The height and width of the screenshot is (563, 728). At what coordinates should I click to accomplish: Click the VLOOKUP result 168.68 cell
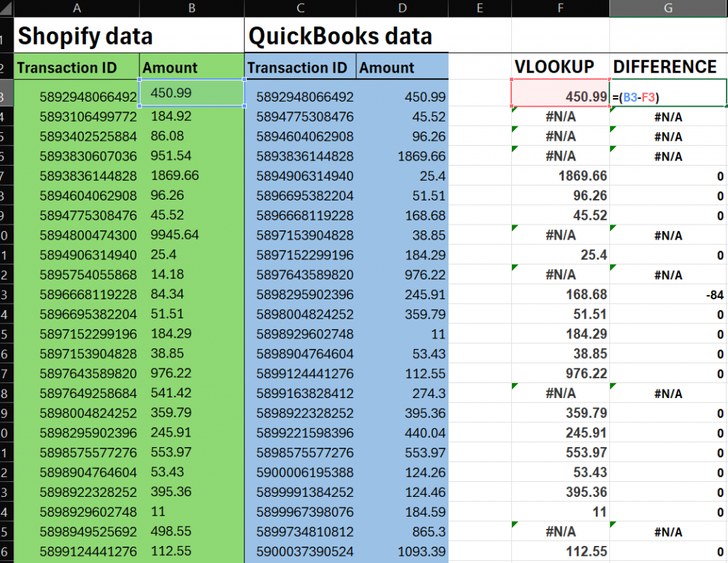560,294
